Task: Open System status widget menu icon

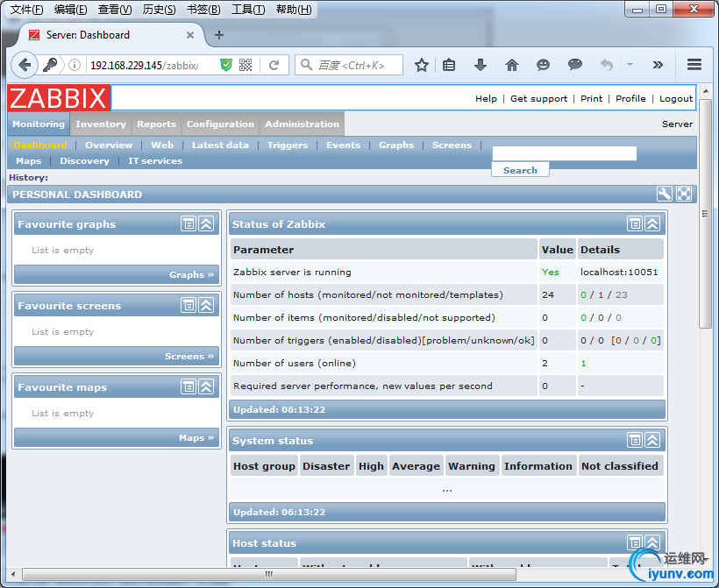Action: point(635,441)
